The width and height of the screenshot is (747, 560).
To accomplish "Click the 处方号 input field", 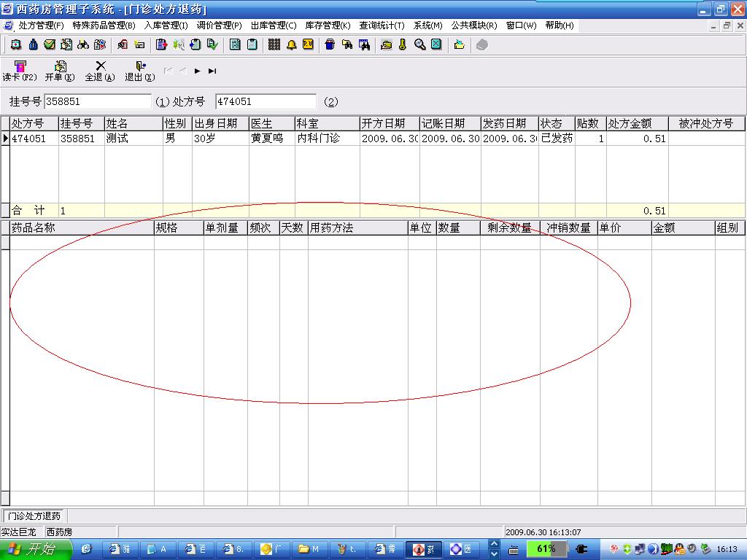I will pos(266,102).
